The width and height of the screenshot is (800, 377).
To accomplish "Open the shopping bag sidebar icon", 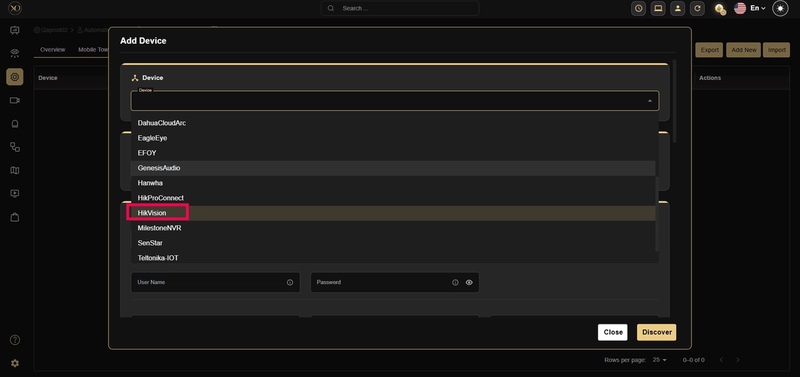I will pyautogui.click(x=15, y=217).
